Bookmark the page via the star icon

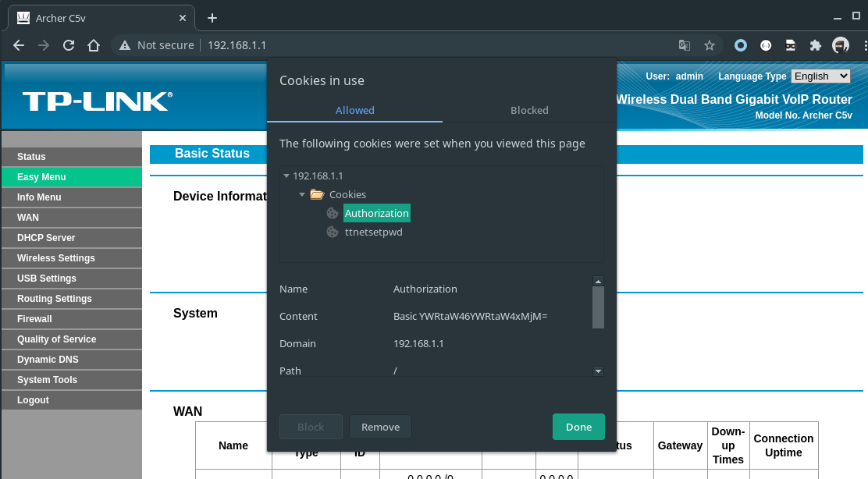pos(710,45)
